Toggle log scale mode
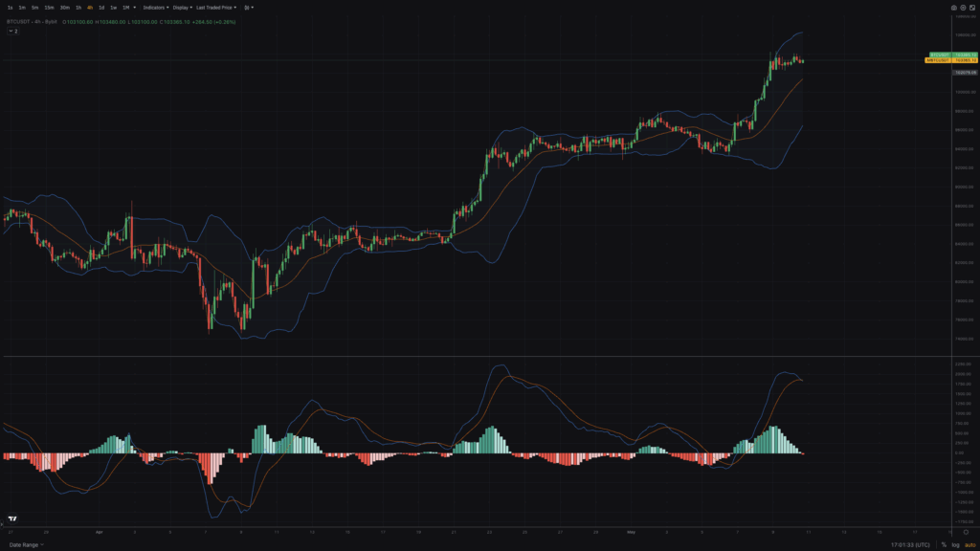 pyautogui.click(x=954, y=544)
